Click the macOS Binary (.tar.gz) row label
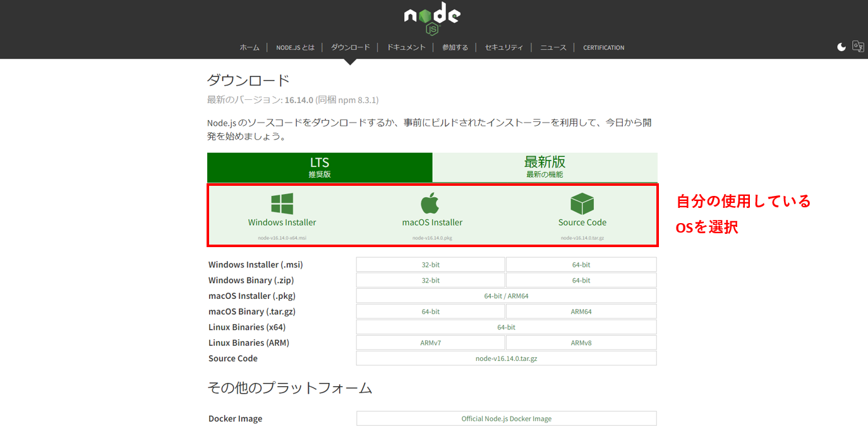Screen dimensions: 868x426 coord(252,312)
